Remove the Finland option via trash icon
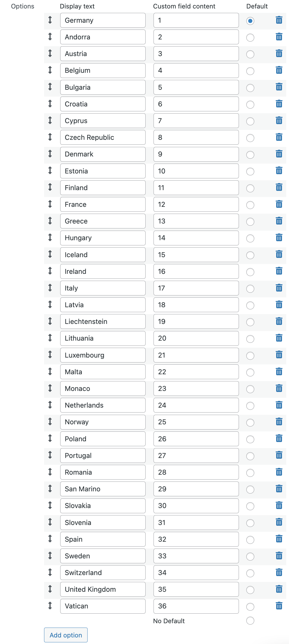 (279, 187)
